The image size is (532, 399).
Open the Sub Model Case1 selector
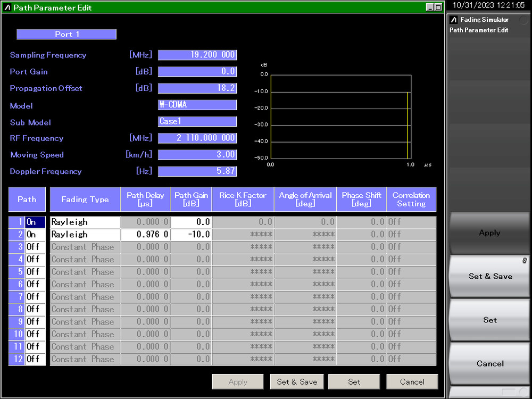tap(197, 121)
